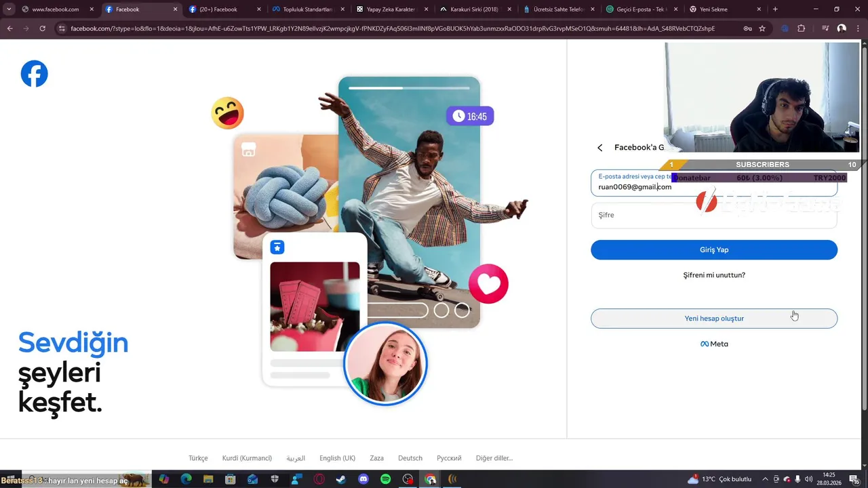Close the Topluluk Standartları tab
Screen dimensions: 868x488
tap(342, 9)
